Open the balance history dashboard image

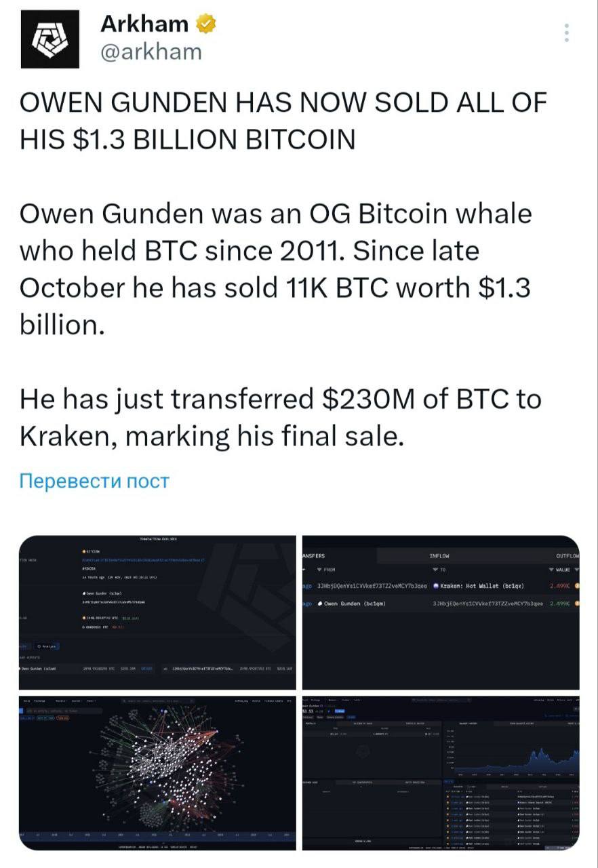coord(441,773)
